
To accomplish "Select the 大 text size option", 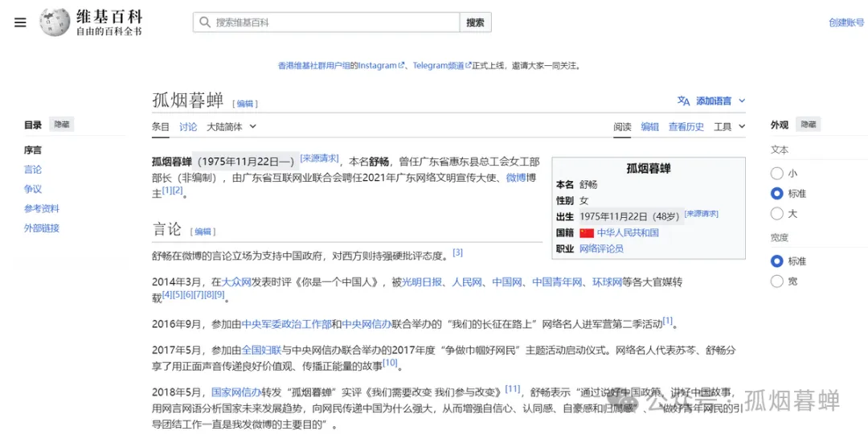I will tap(776, 213).
